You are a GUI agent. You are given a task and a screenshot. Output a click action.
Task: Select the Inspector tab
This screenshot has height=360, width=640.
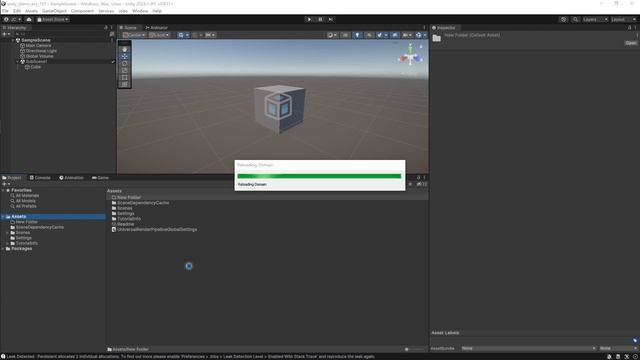(x=444, y=28)
